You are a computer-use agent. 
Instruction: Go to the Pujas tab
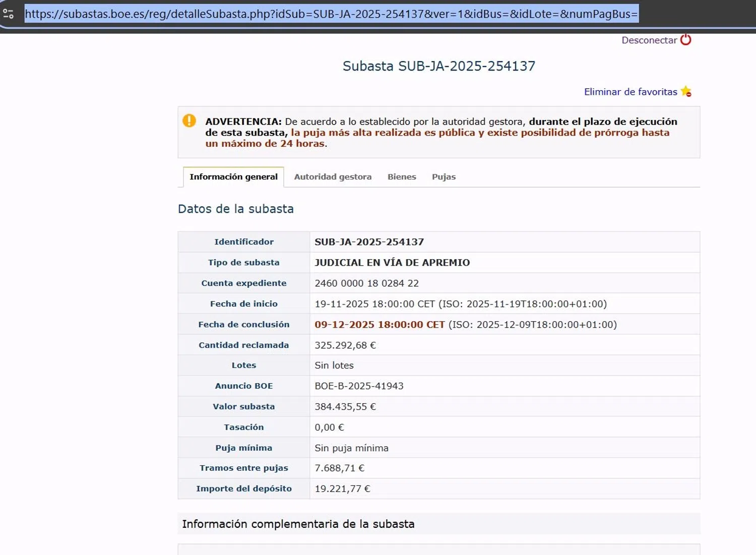click(444, 177)
